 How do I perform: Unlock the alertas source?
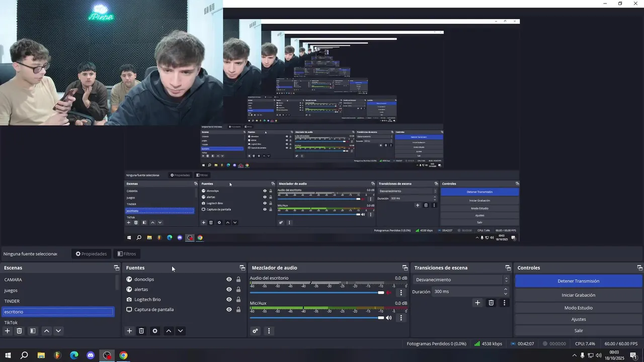[x=238, y=290]
